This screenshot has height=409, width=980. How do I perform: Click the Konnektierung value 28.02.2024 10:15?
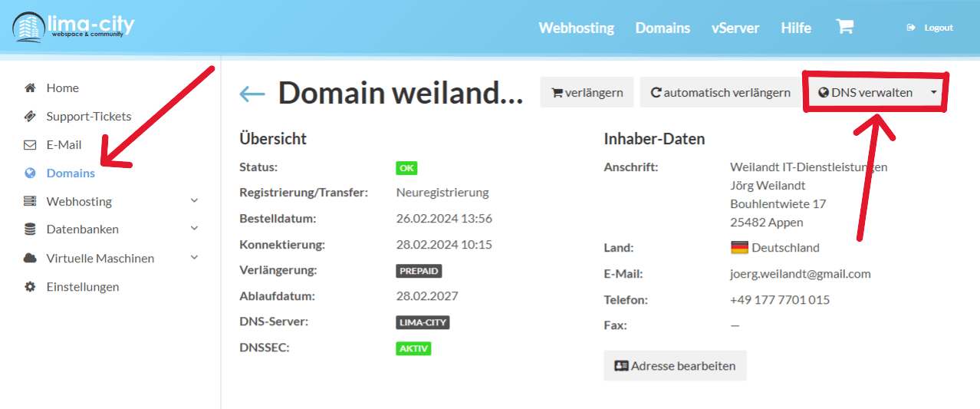444,245
